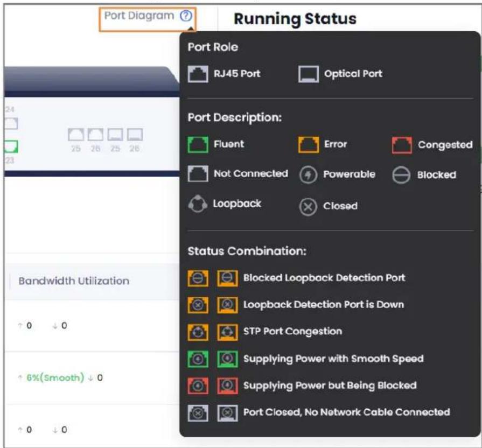Click the Status Combination: heading

coord(247,251)
